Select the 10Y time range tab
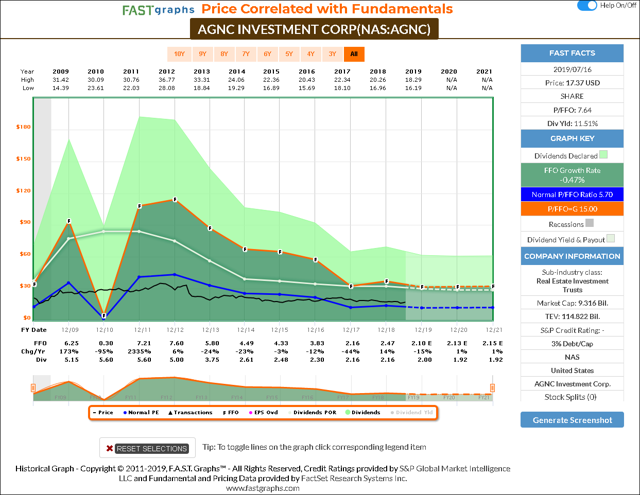 click(x=179, y=54)
